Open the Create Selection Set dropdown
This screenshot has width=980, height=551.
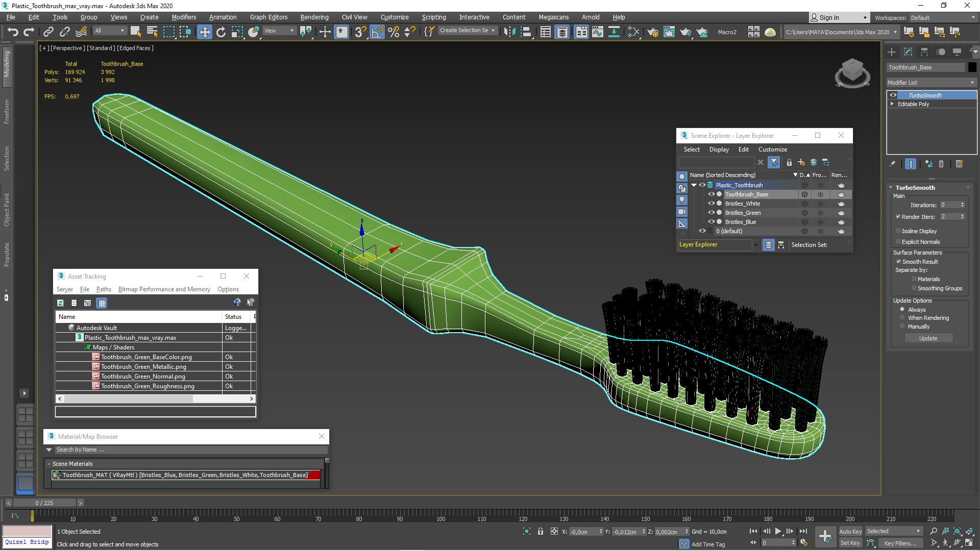pyautogui.click(x=468, y=31)
